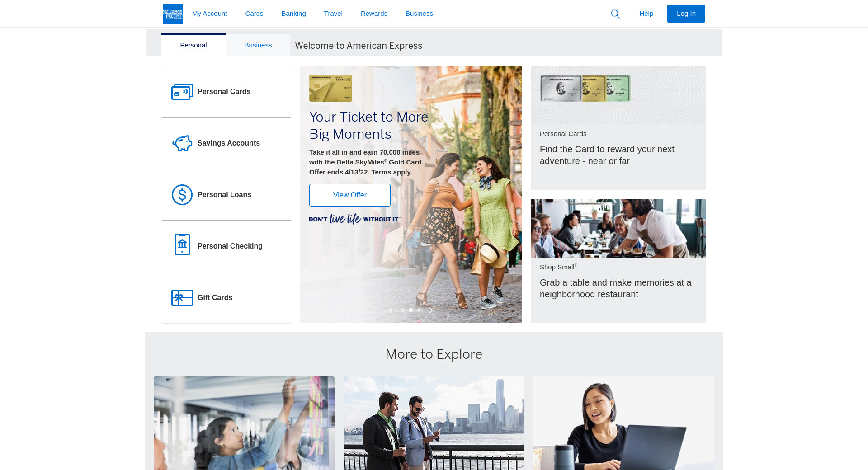Click the Personal Loans dollar icon
Image resolution: width=868 pixels, height=470 pixels.
(x=182, y=195)
